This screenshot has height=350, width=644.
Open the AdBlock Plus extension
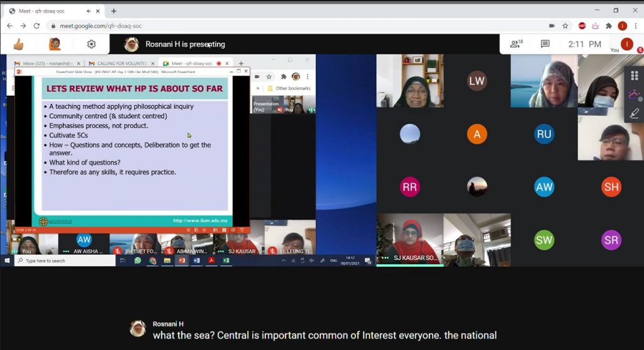[582, 26]
